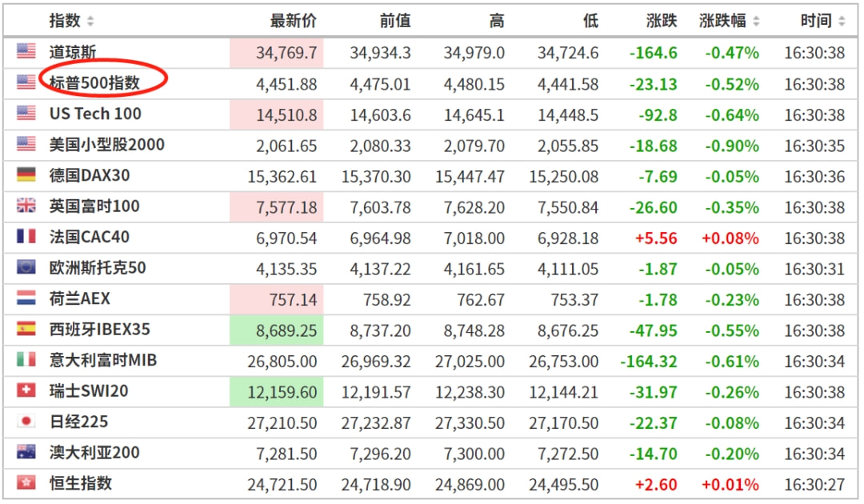Click the Swiss flag beside 瑞士SWI20
Screen dimensions: 864x504
point(26,390)
